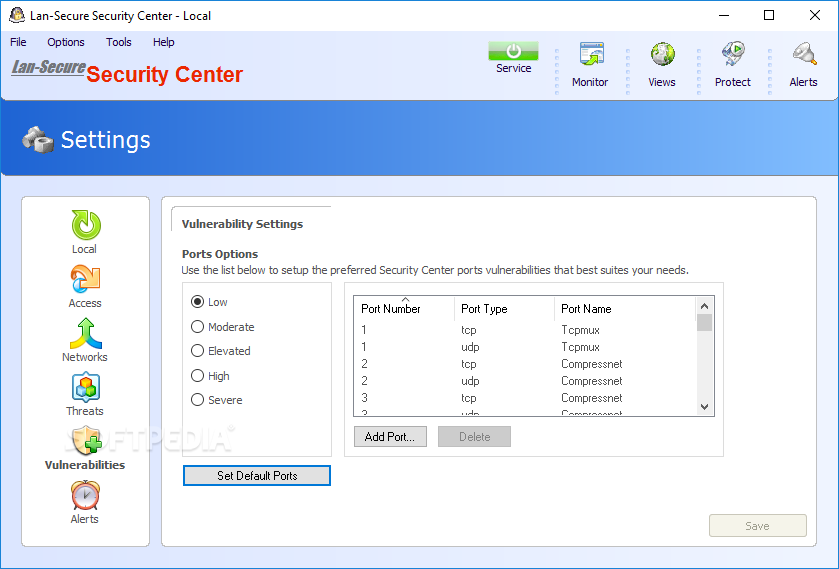Open the Monitor view icon

click(x=591, y=54)
